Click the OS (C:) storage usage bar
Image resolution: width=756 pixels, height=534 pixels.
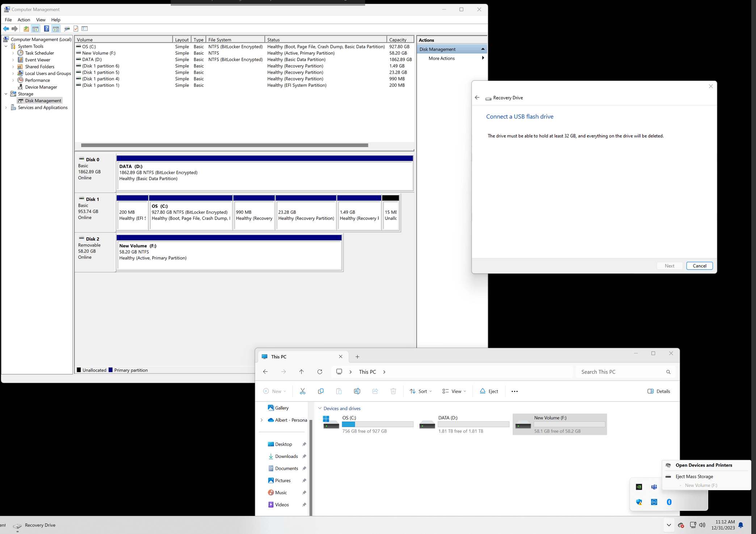(377, 424)
